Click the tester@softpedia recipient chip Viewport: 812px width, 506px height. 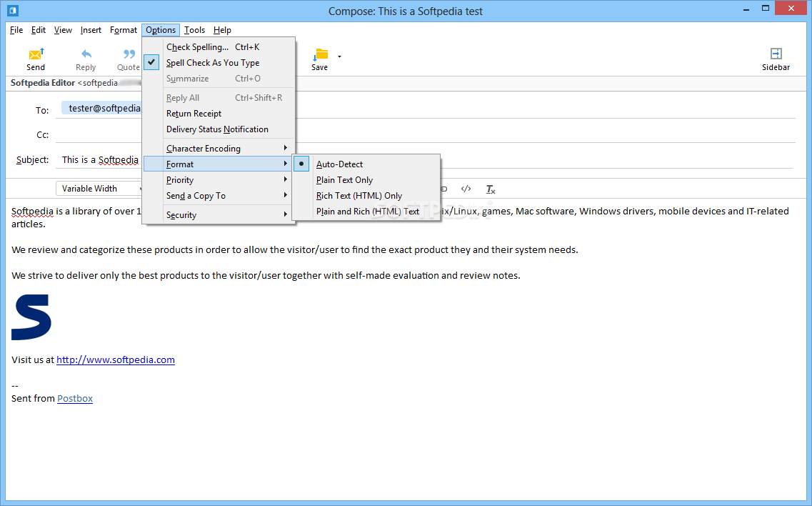click(102, 109)
